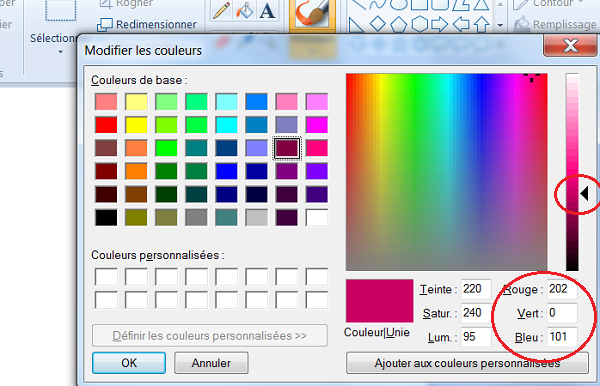Click the Modifier les couleurs title text
The image size is (600, 386).
click(143, 50)
